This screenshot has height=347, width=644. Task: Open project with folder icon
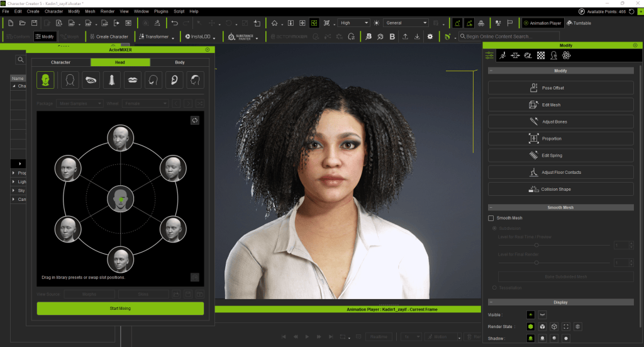23,23
